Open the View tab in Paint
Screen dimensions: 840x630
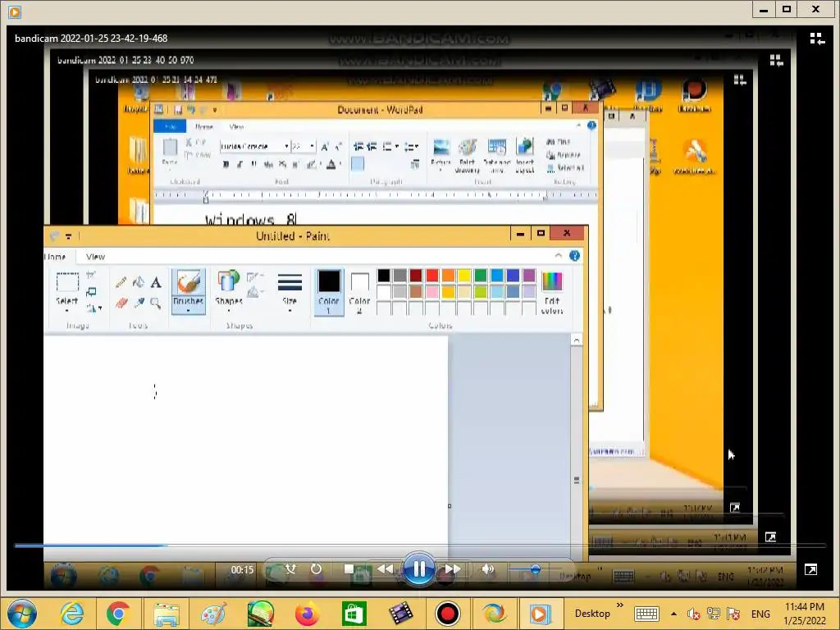click(x=95, y=257)
